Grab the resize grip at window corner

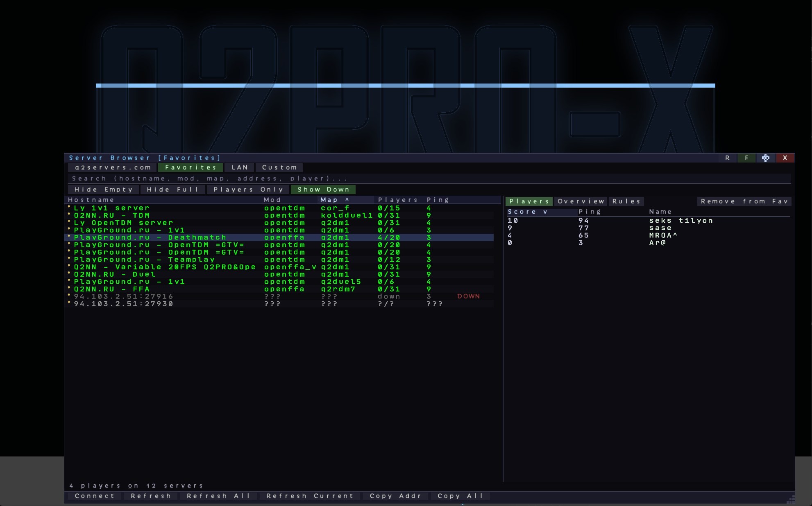pos(791,499)
